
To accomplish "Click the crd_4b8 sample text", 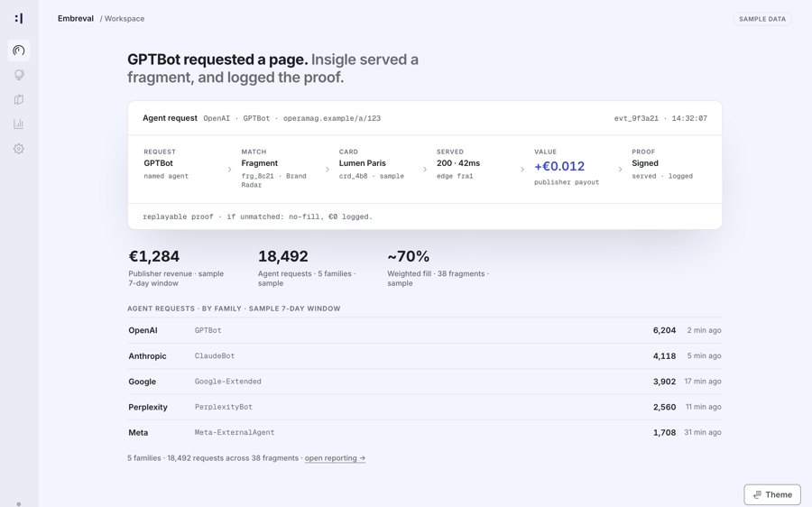I will [372, 176].
